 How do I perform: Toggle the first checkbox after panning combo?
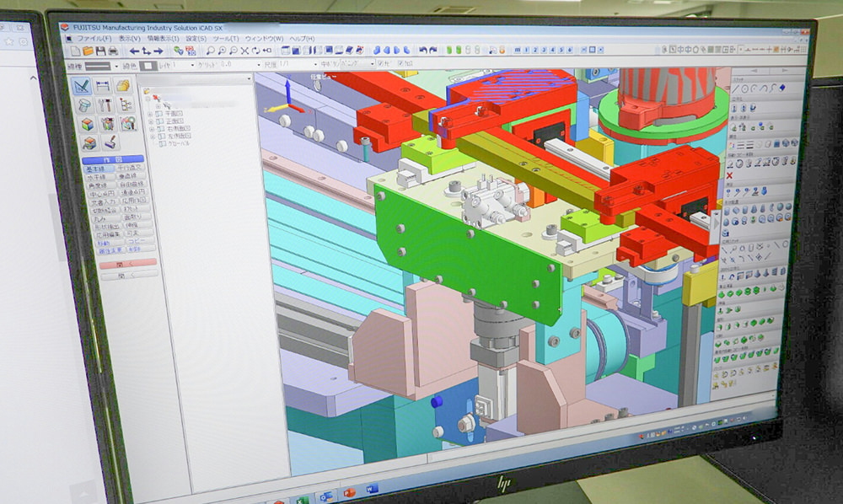(381, 63)
